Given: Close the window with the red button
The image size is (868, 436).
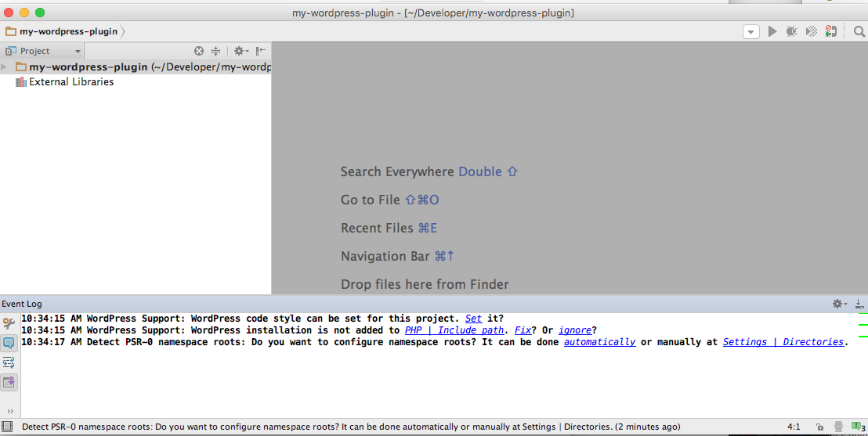Looking at the screenshot, I should [x=9, y=13].
